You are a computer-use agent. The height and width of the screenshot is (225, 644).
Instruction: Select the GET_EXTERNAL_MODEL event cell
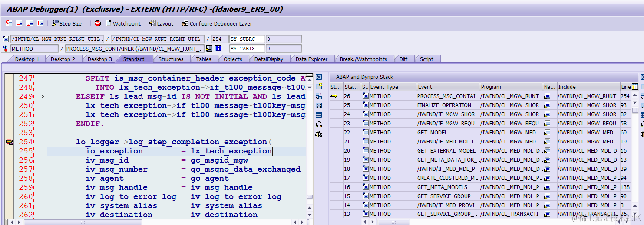pyautogui.click(x=448, y=151)
